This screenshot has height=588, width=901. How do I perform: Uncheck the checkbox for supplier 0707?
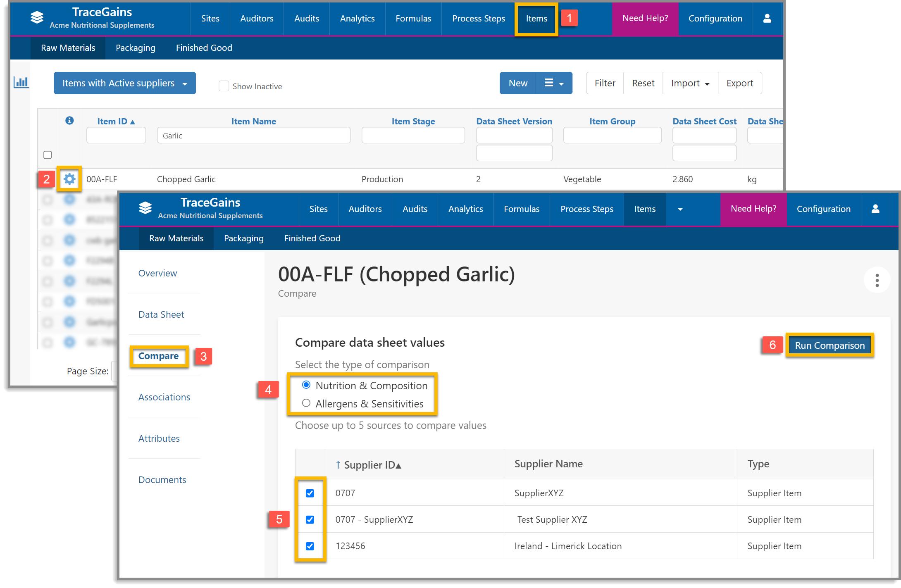point(310,493)
